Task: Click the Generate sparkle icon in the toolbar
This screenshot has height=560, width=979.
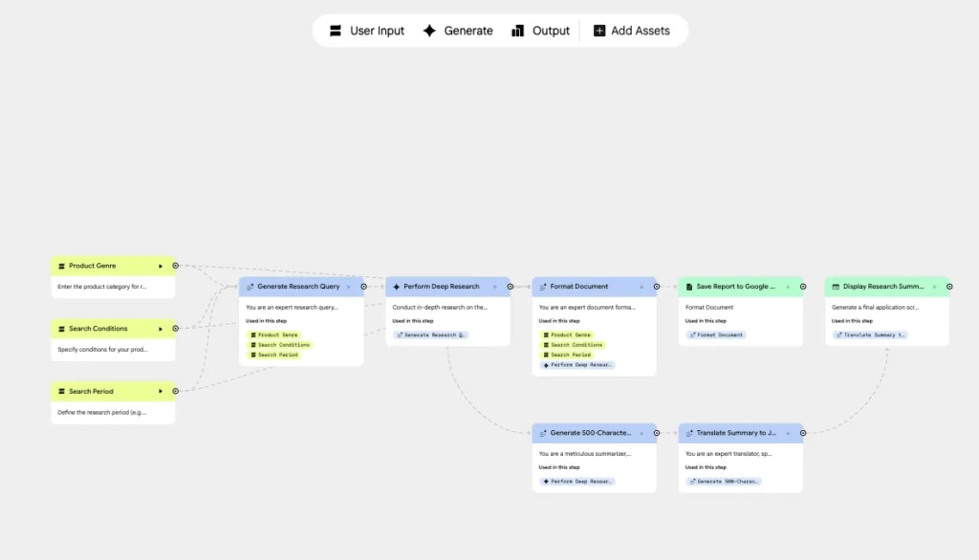Action: click(429, 31)
